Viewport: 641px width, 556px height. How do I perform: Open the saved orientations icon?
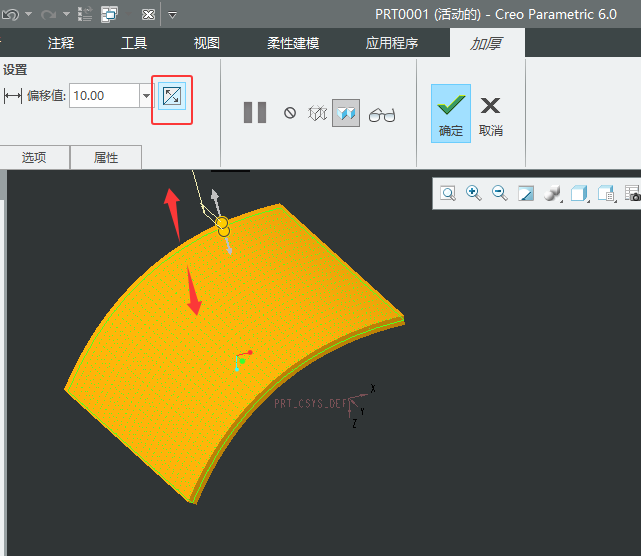pos(606,193)
